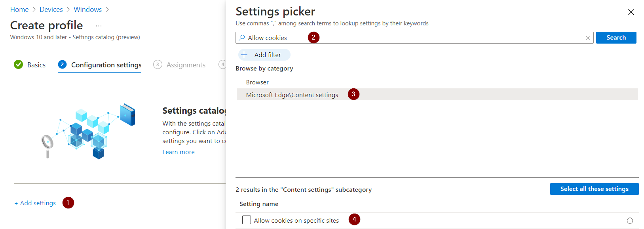Open the Configuration settings tab

pos(106,65)
